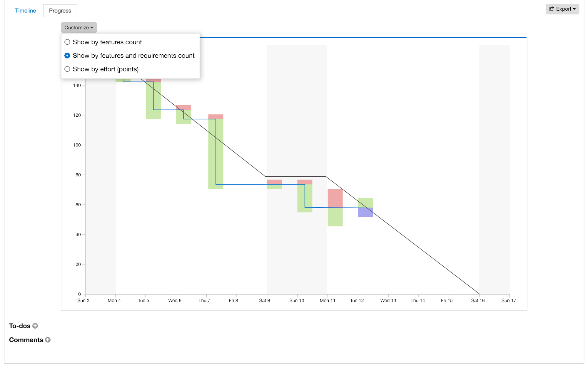This screenshot has width=588, height=368.
Task: Click the Comments heading
Action: click(x=26, y=340)
